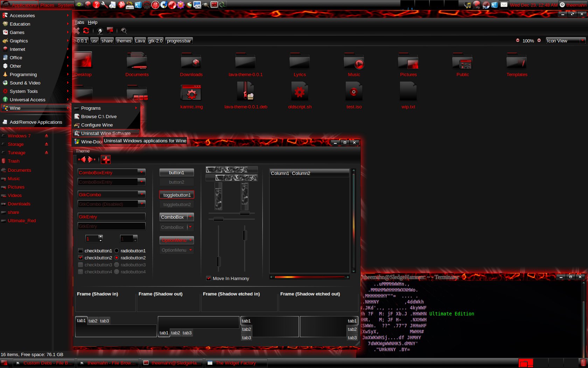
Task: Select the oldscript.sh file icon
Action: click(300, 91)
